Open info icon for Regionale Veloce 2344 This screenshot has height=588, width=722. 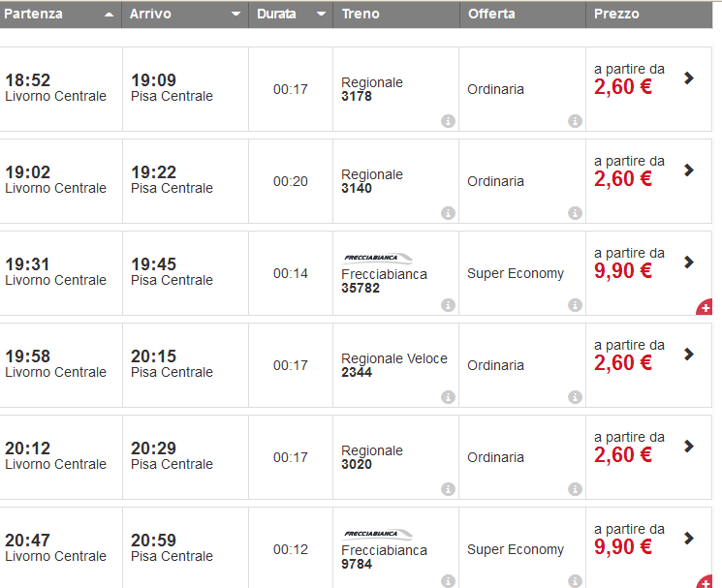click(x=448, y=397)
